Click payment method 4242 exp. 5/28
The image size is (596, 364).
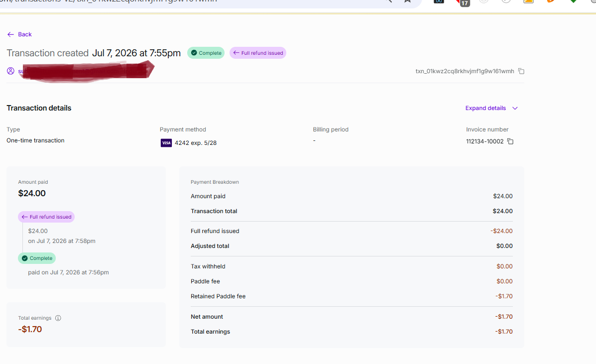point(196,143)
